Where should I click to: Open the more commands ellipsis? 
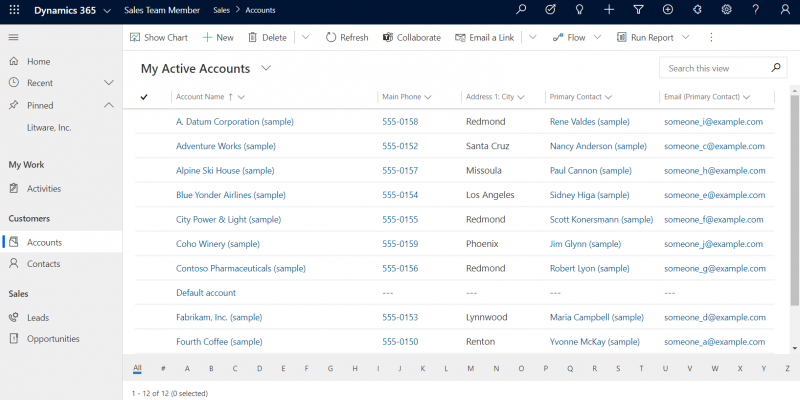712,37
